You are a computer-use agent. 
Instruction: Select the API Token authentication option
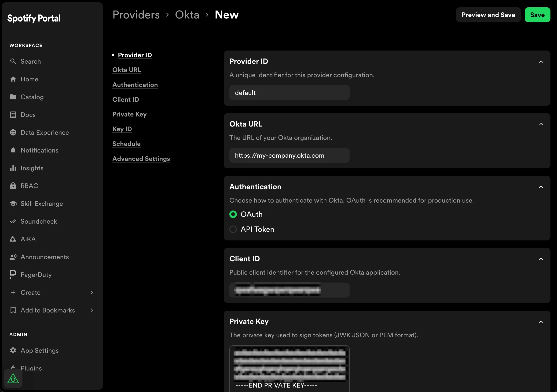[x=233, y=229]
